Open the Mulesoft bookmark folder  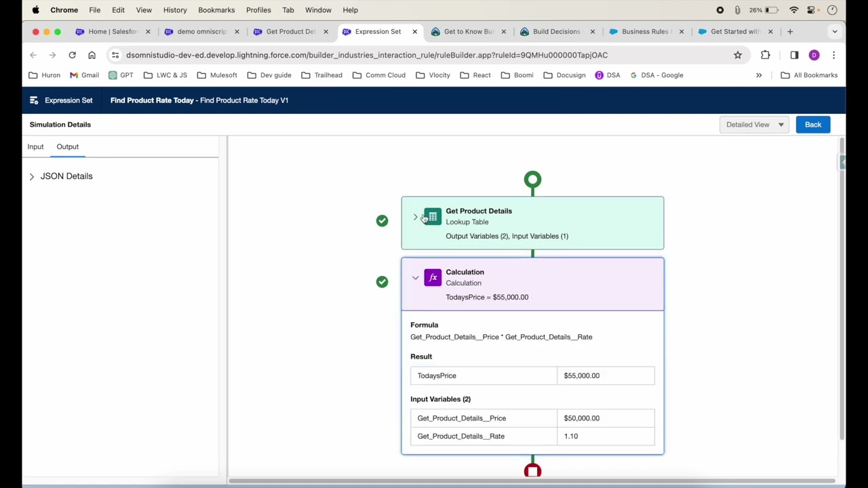(217, 75)
